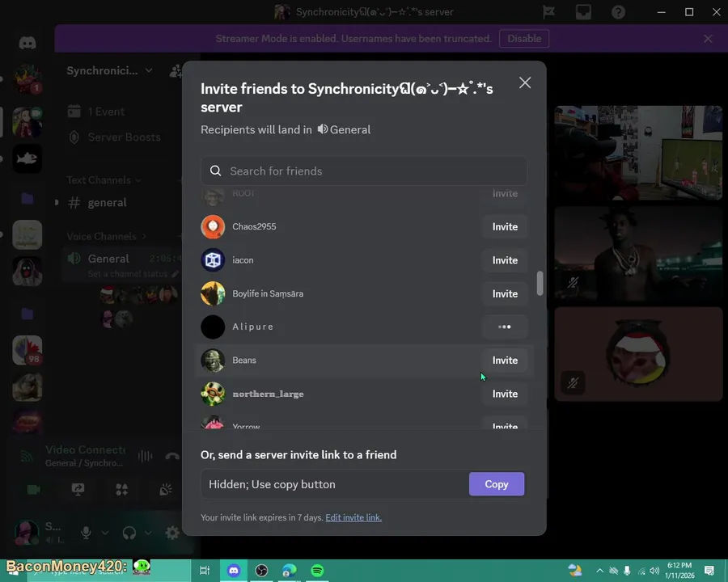Click Chaos2955's avatar
Image resolution: width=728 pixels, height=582 pixels.
[213, 226]
